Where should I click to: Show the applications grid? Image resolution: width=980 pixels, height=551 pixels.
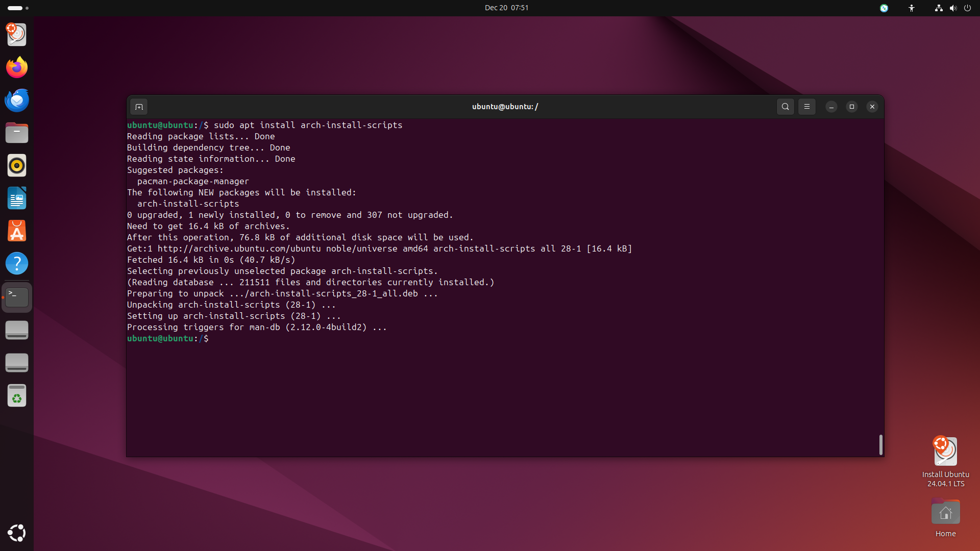click(x=17, y=533)
